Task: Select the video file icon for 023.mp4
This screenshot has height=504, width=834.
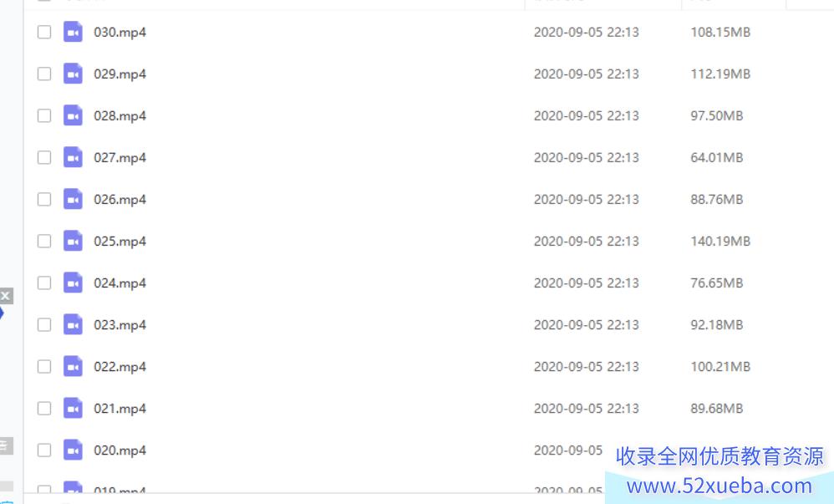Action: click(73, 324)
